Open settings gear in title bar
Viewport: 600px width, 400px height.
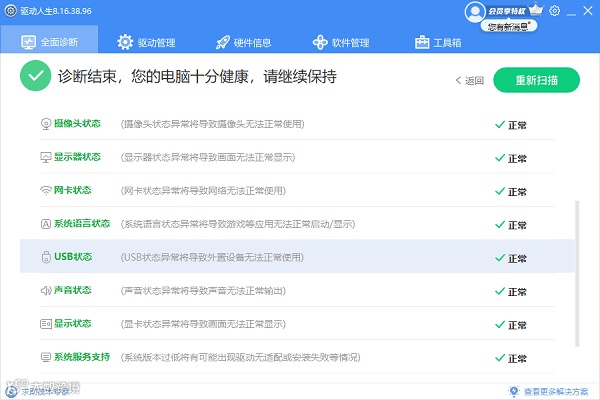click(554, 11)
